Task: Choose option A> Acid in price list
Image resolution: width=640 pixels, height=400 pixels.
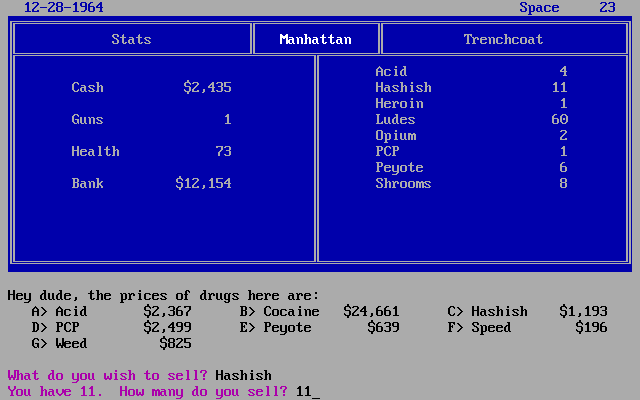Action: tap(59, 311)
